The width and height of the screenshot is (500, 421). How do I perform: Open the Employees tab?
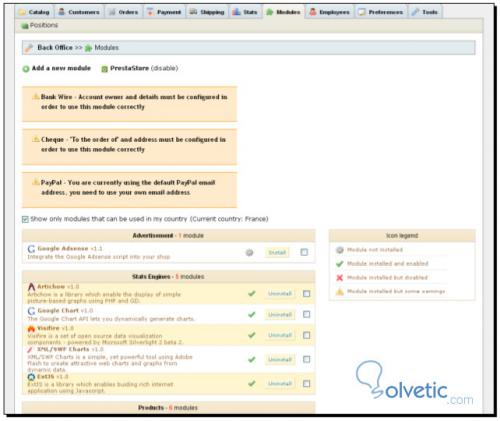[x=330, y=12]
